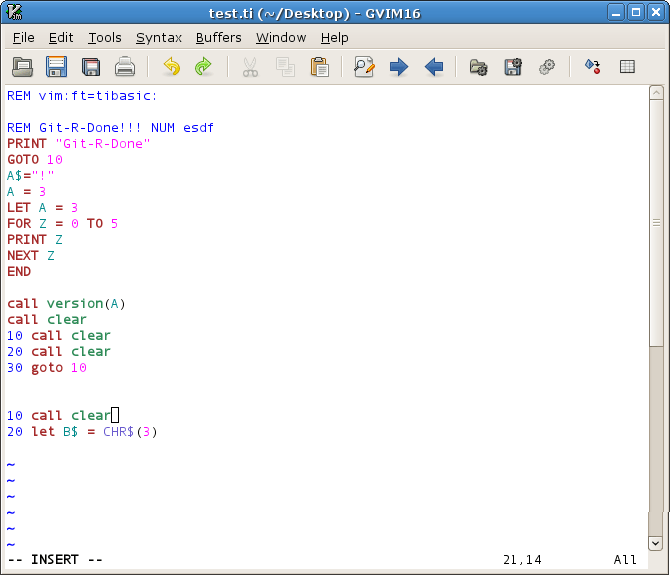
Task: Save session using floppy-gear icon
Action: click(513, 67)
